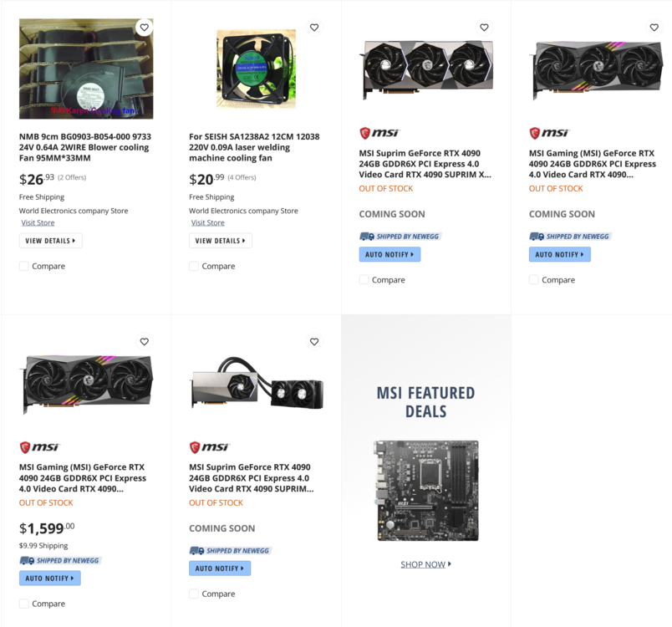Click MSI logo on the liquid-cooled Suprim card
This screenshot has height=627, width=672.
coord(210,447)
